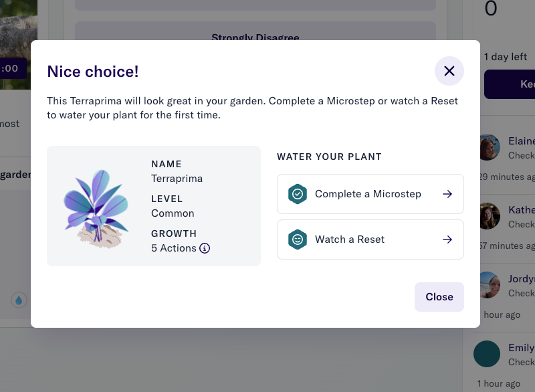Open Emily's name link in the feed

coord(522,348)
